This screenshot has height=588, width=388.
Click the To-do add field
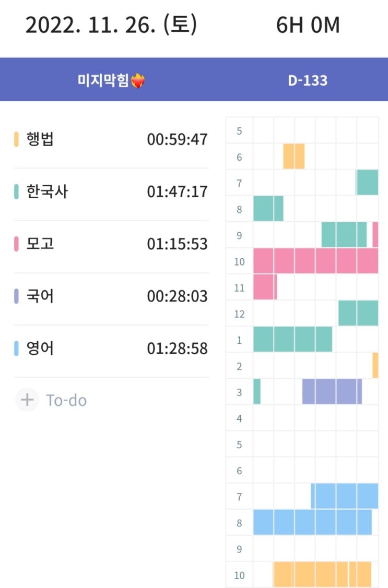tap(66, 400)
